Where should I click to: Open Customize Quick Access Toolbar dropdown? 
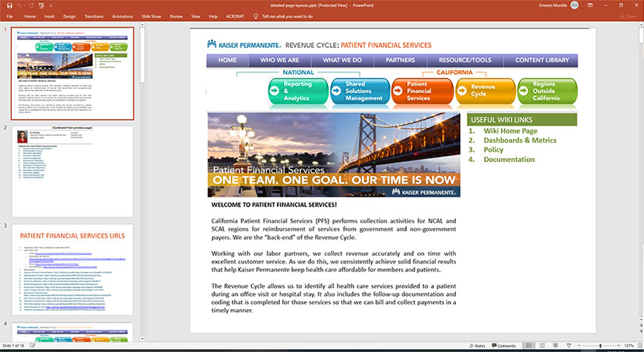tap(51, 6)
